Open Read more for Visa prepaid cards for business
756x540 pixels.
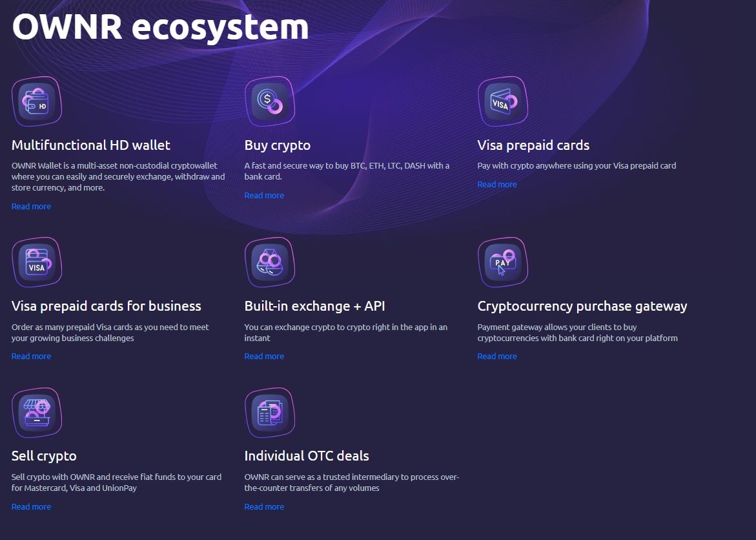click(x=31, y=356)
